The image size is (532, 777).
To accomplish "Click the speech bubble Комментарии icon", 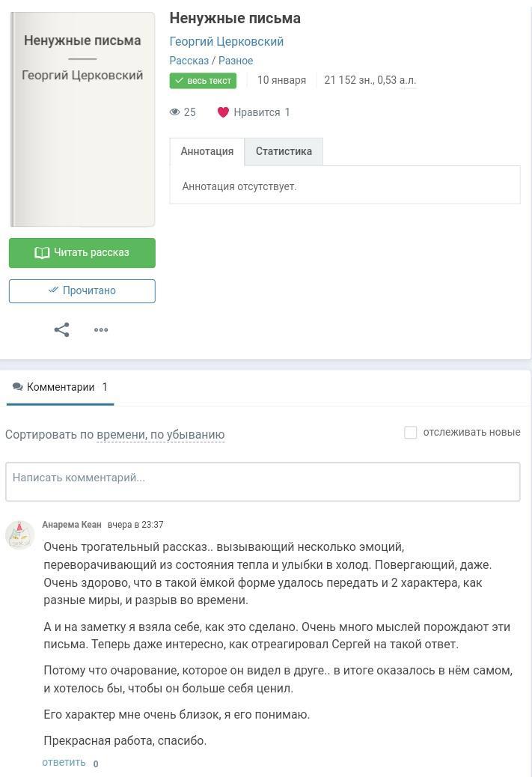I will pyautogui.click(x=17, y=387).
